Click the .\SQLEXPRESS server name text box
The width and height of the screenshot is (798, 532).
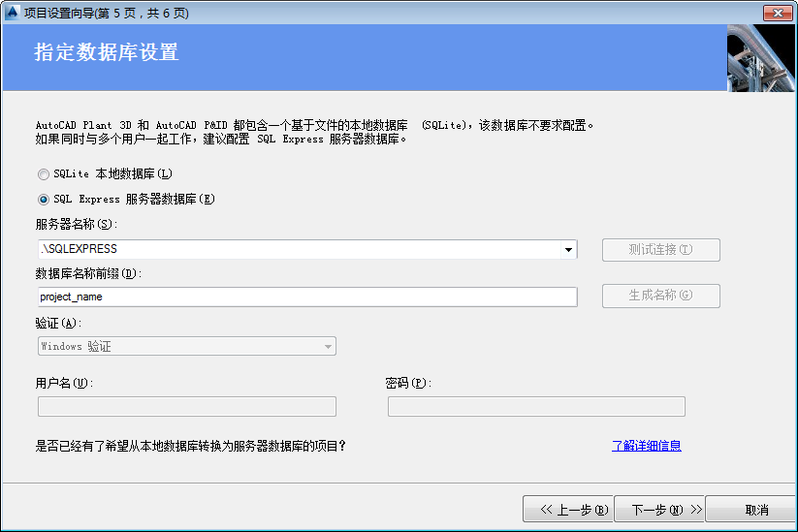[x=300, y=249]
